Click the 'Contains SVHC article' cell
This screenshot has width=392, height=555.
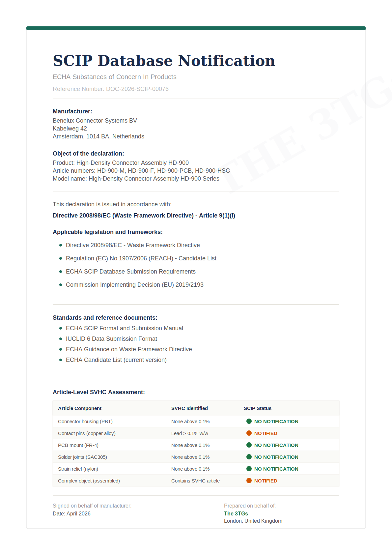(195, 481)
